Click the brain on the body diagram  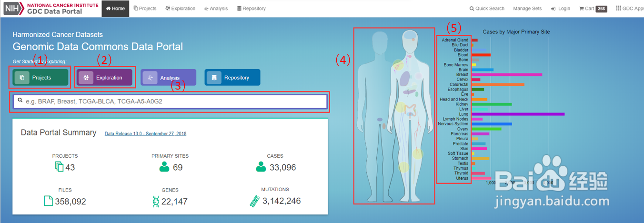point(411,36)
